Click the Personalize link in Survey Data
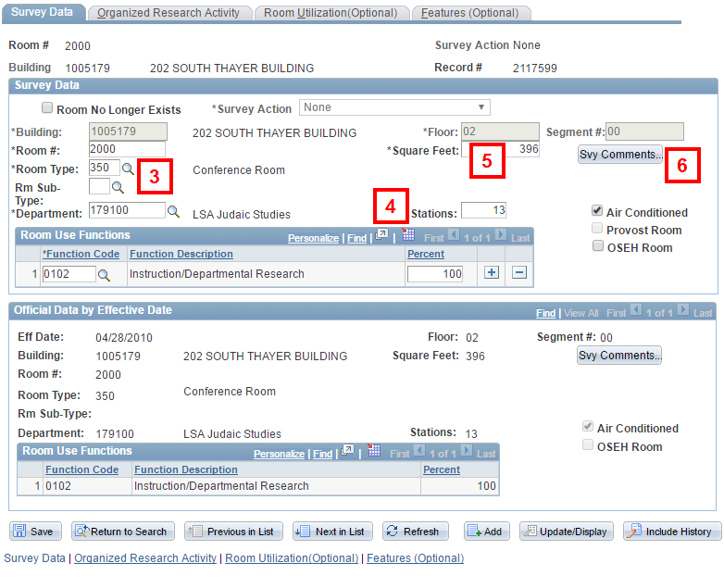Viewport: 724px width, 588px height. click(313, 238)
